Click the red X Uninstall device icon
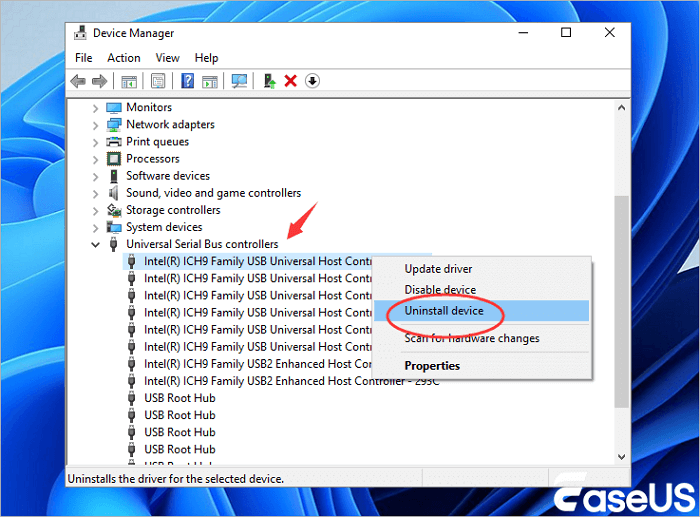This screenshot has height=517, width=700. (x=291, y=81)
